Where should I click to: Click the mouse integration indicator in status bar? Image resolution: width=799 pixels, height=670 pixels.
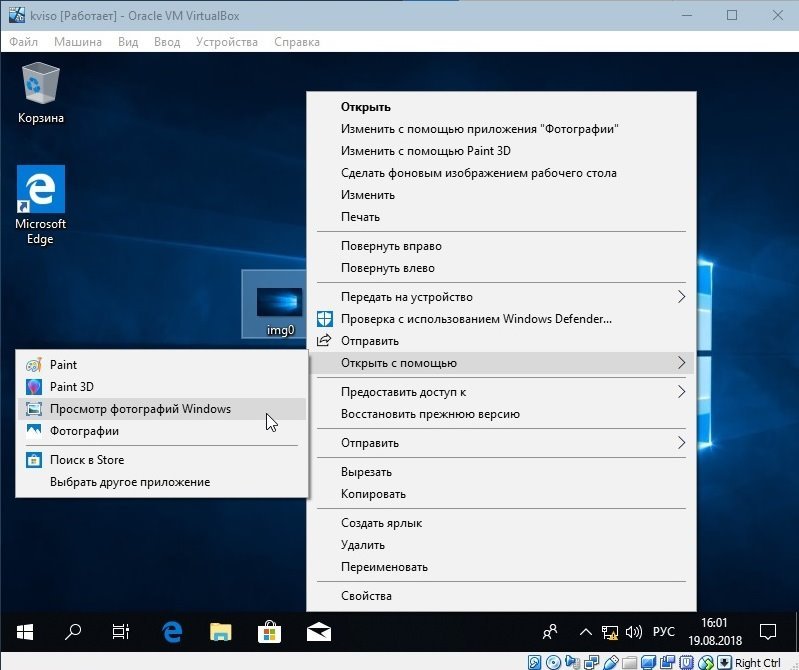[x=706, y=662]
